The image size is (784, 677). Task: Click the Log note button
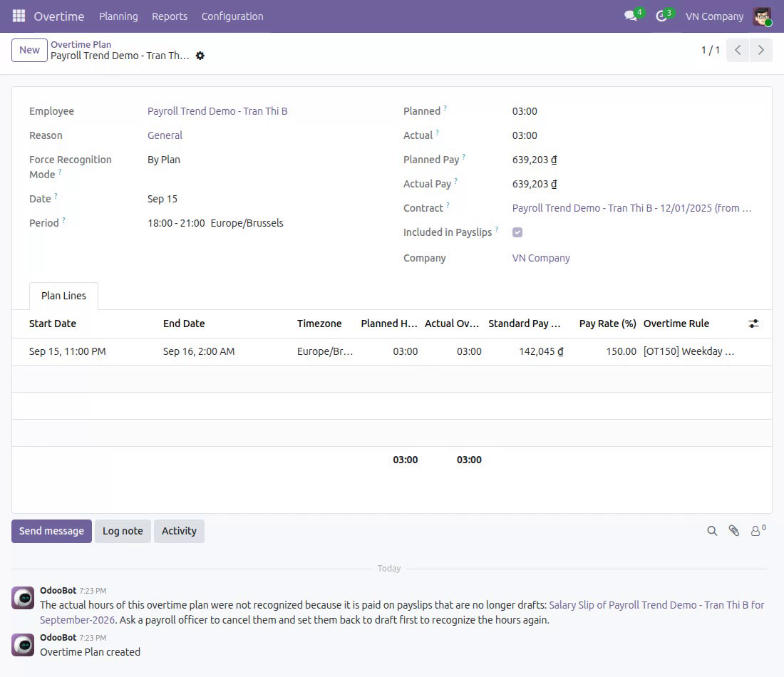[123, 531]
